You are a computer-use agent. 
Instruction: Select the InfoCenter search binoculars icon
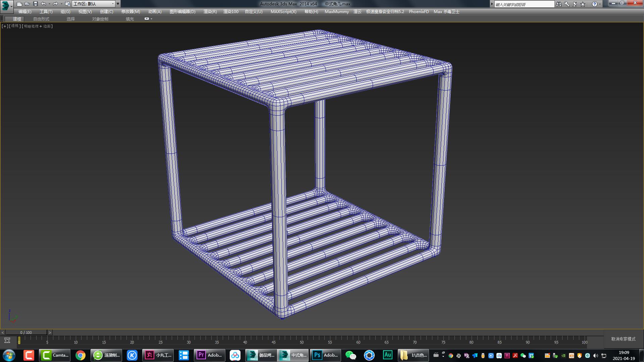(x=559, y=4)
